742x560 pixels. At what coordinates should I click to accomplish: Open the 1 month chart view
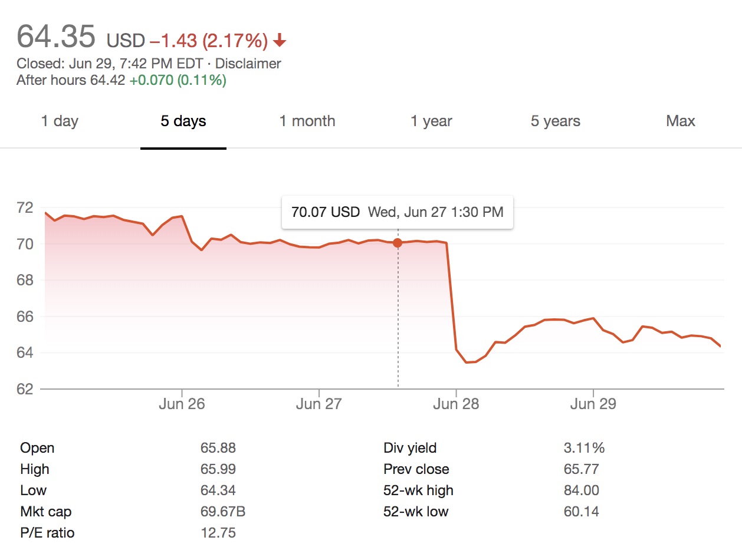click(307, 121)
